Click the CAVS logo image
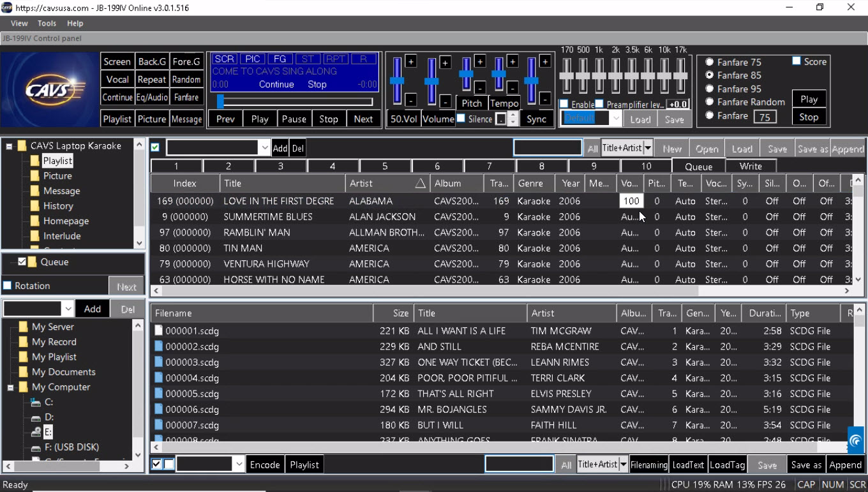 point(50,89)
